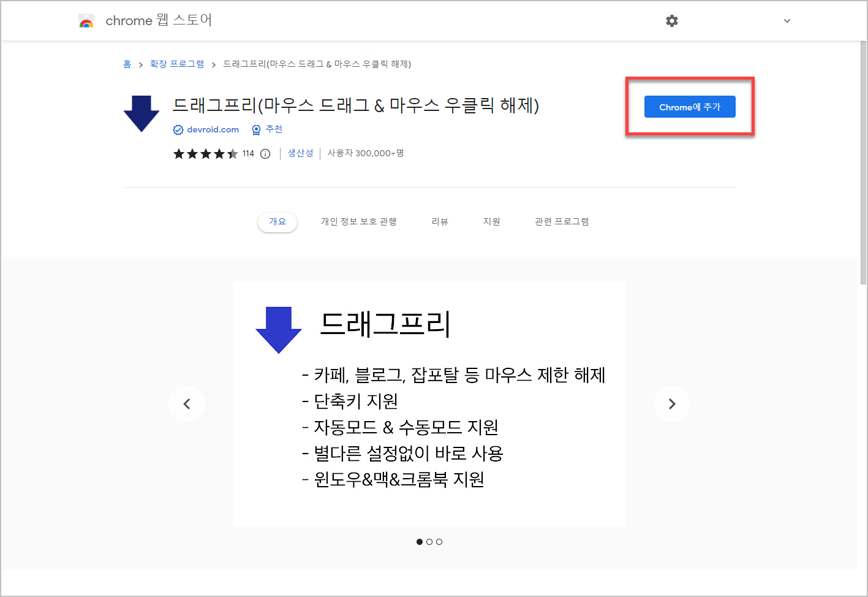The height and width of the screenshot is (597, 868).
Task: Click the fifth star in the rating
Action: (234, 154)
